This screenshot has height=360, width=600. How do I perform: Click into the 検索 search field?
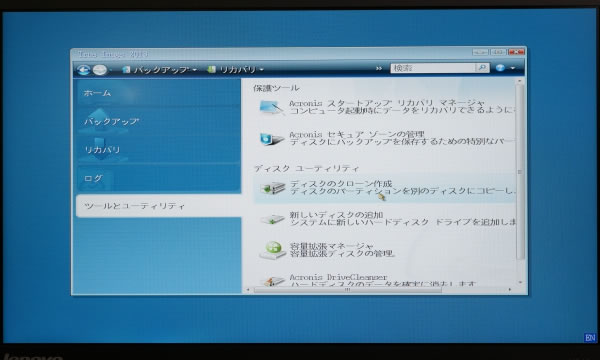click(433, 68)
